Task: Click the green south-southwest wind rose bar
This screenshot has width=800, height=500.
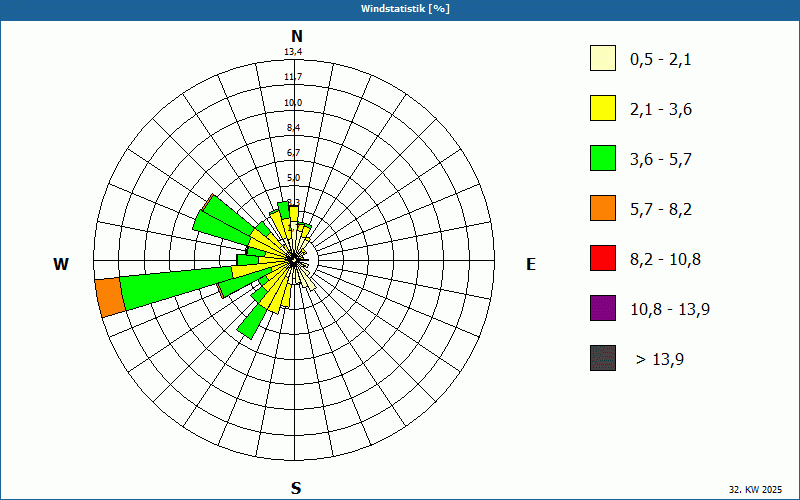Action: point(254,320)
